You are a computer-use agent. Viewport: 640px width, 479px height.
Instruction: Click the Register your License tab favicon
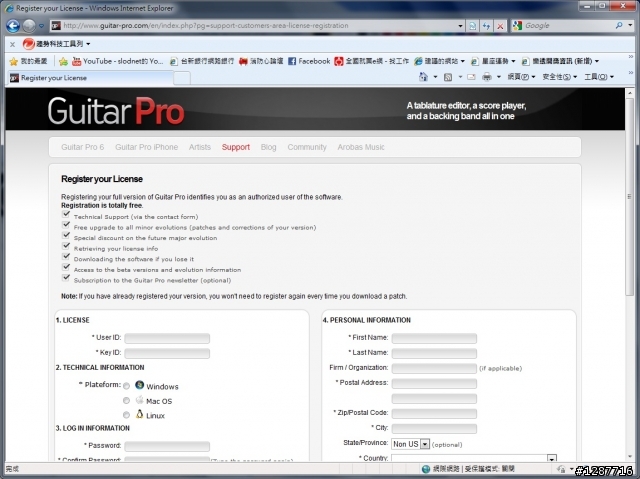(14, 78)
